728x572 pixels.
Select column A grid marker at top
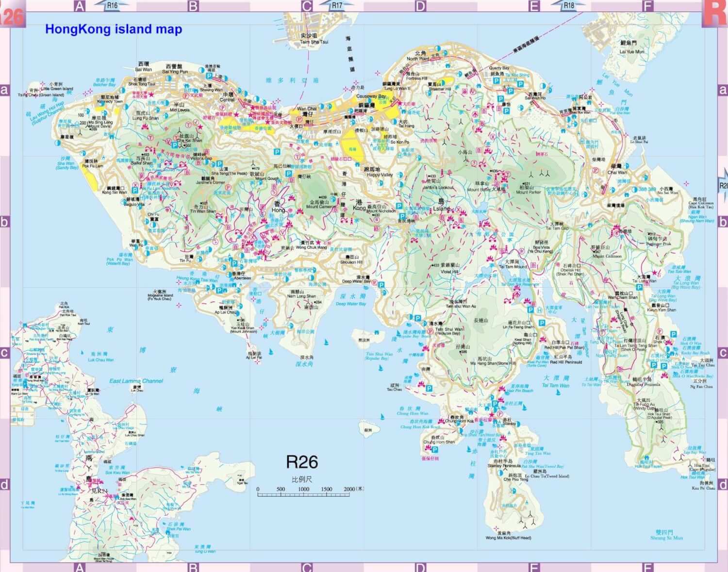point(80,6)
